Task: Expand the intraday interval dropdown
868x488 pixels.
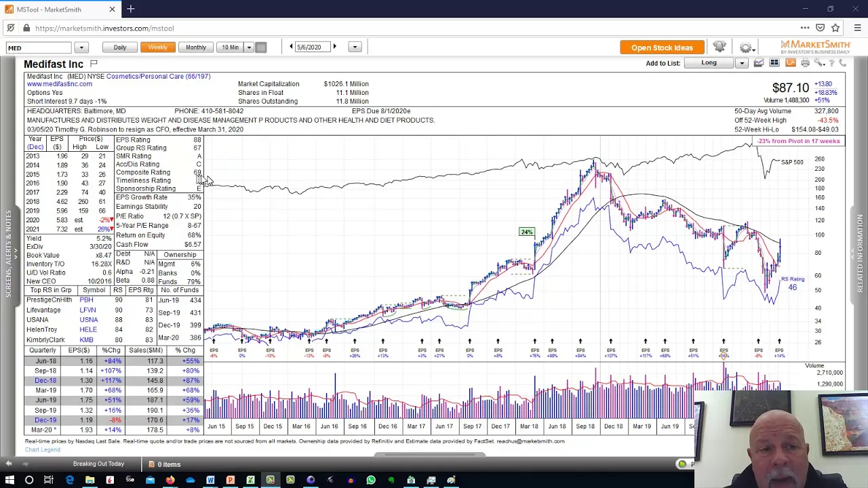Action: click(x=249, y=47)
